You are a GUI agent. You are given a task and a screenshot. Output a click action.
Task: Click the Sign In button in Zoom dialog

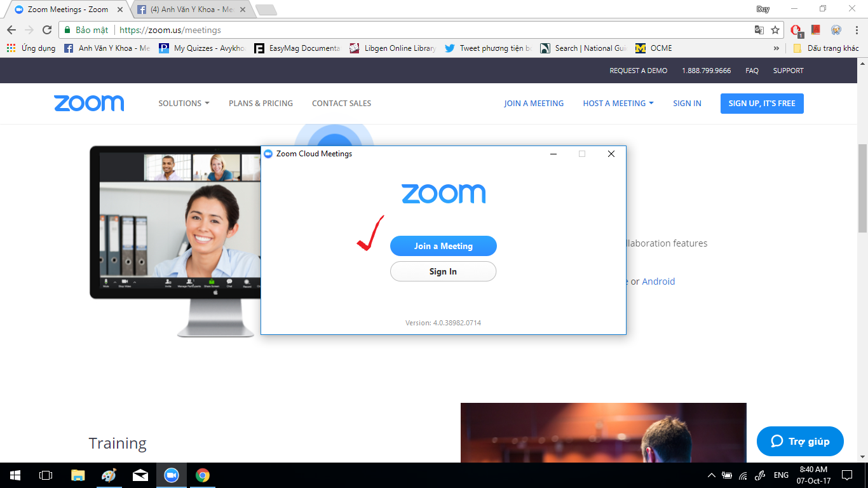coord(443,271)
